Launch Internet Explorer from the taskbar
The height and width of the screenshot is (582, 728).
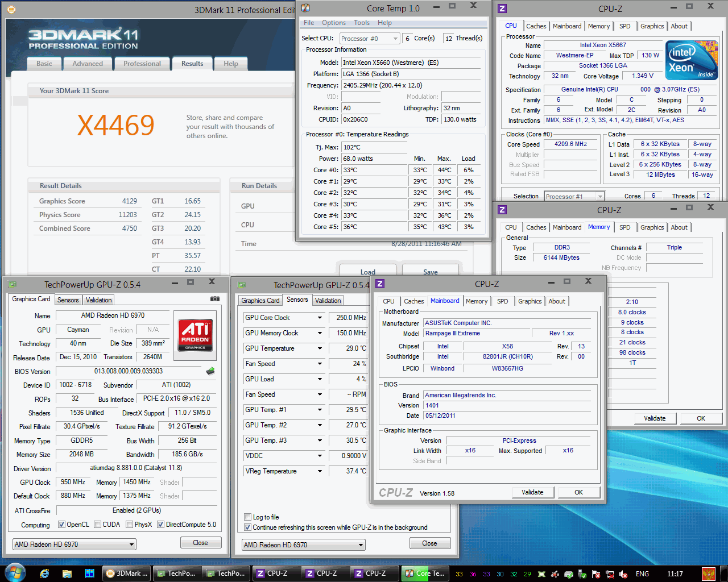click(44, 573)
